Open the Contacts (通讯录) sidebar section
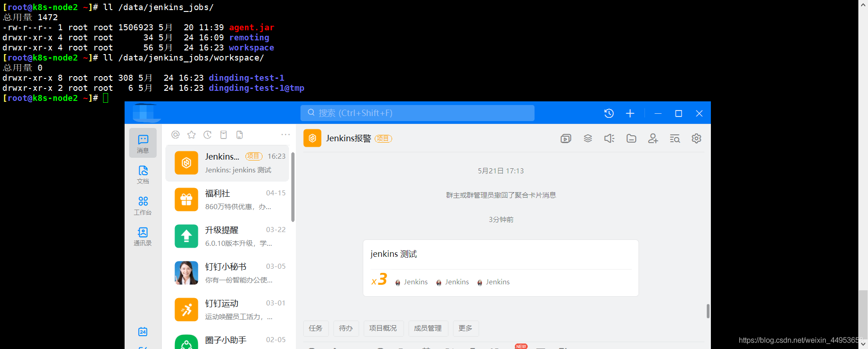 pos(143,236)
